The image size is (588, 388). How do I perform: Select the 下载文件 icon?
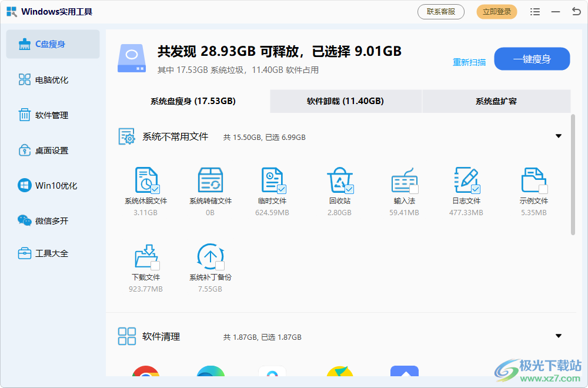tap(146, 257)
